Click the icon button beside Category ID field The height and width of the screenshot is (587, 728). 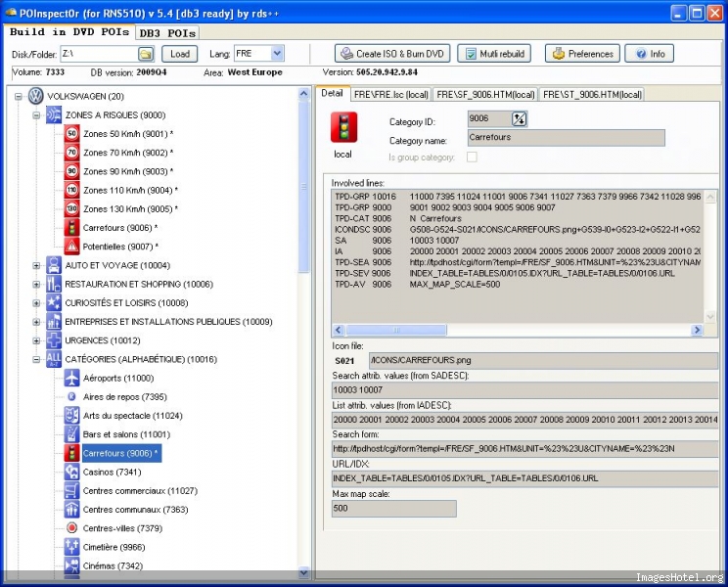pos(519,119)
